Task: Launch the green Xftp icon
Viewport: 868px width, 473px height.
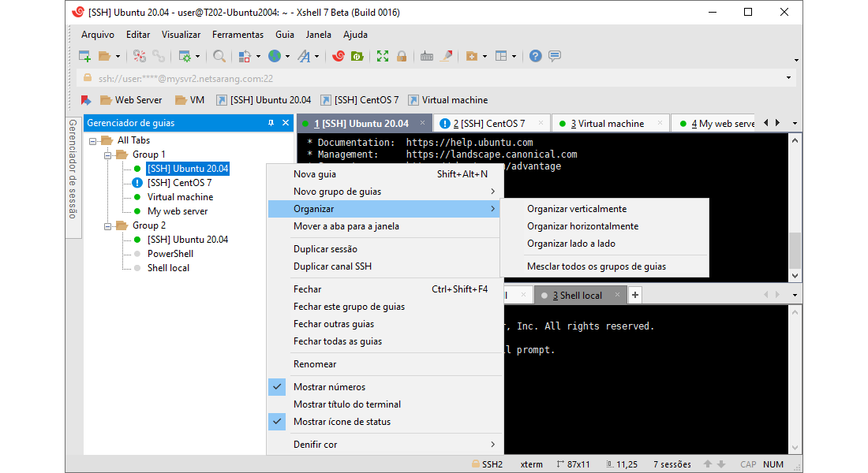Action: (x=357, y=56)
